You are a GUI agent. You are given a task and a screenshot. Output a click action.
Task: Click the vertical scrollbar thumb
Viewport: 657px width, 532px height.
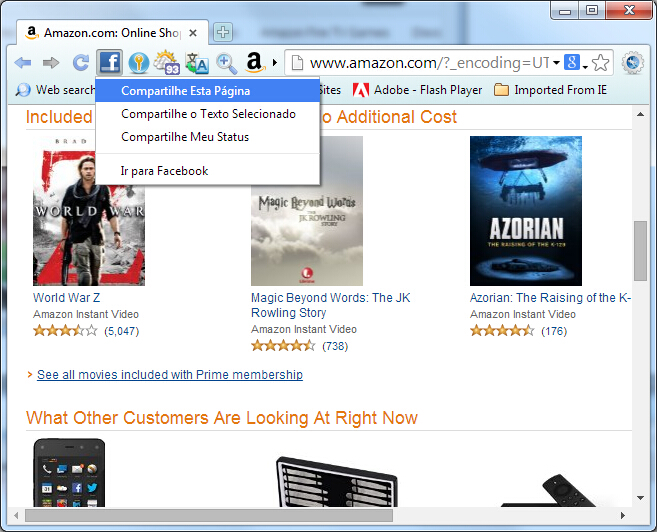tap(640, 251)
